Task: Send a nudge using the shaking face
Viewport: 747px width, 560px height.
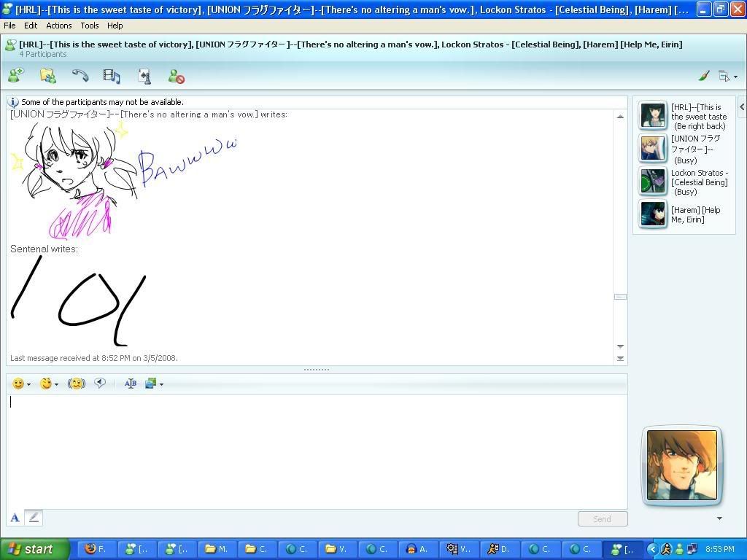Action: (76, 384)
